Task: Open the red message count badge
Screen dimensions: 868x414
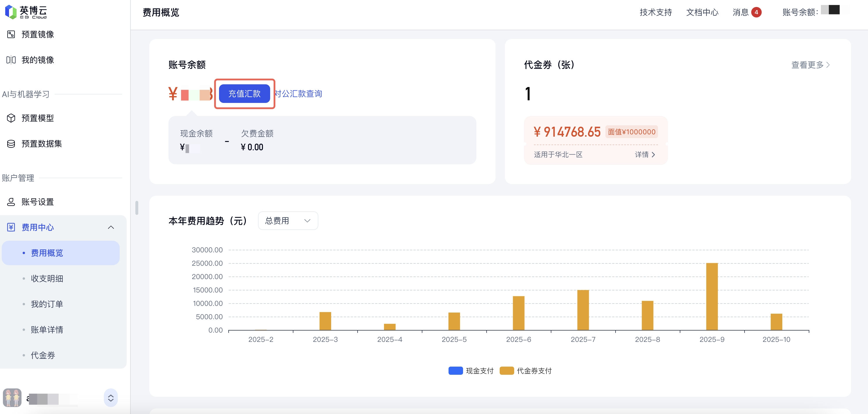Action: tap(756, 13)
